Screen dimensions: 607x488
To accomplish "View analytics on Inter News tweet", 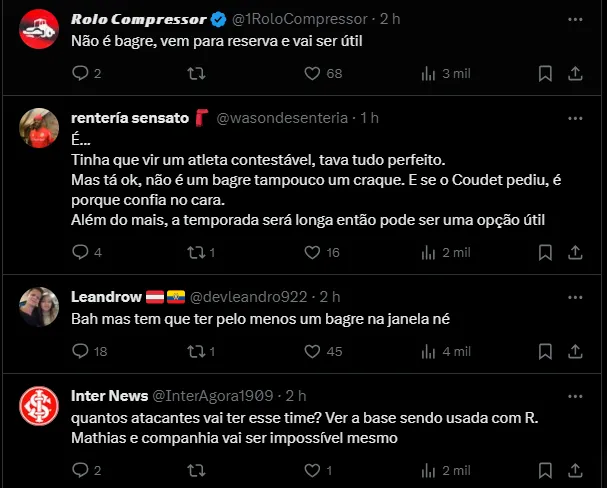I will click(x=429, y=470).
